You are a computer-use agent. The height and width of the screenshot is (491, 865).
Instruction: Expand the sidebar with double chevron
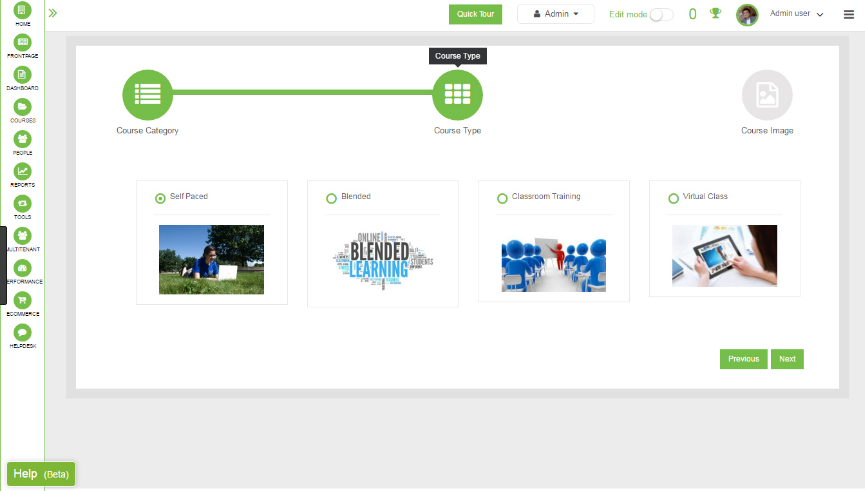(x=53, y=13)
